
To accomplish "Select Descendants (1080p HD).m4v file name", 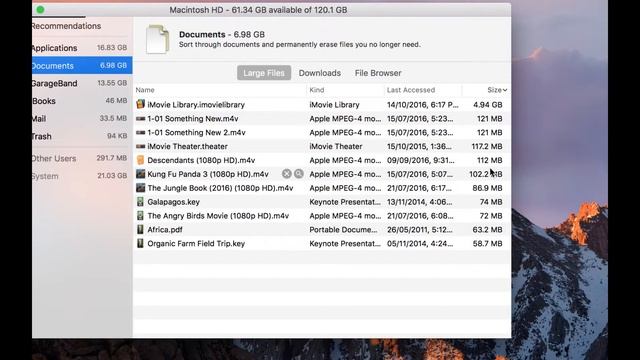I will (201, 160).
